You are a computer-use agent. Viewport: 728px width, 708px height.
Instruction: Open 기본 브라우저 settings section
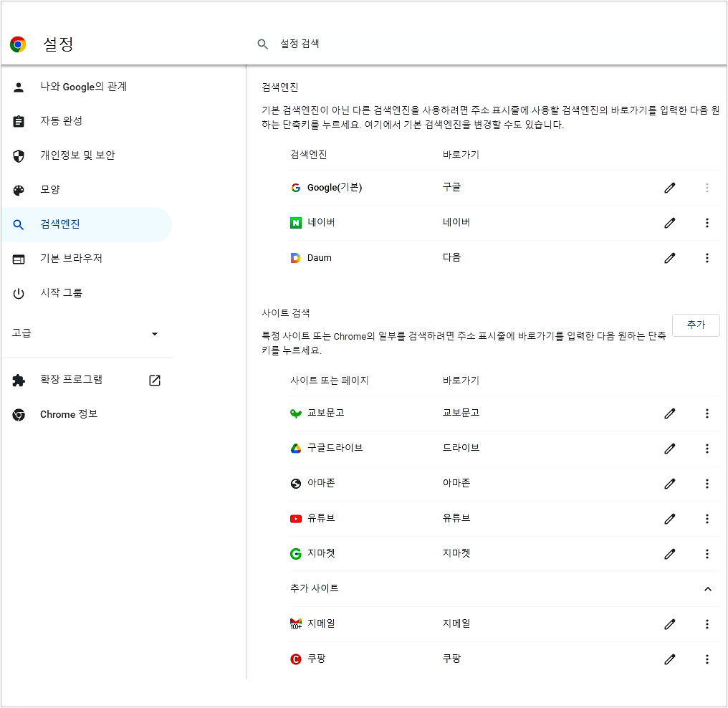[87, 259]
